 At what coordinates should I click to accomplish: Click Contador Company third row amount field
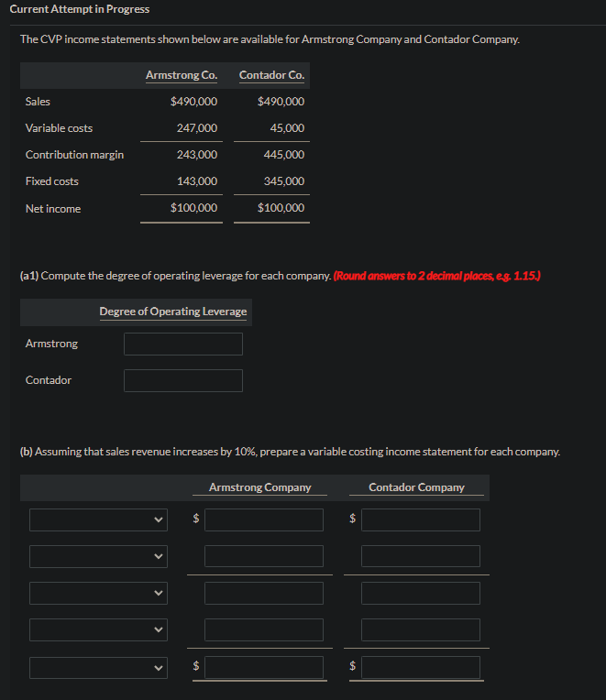coord(421,593)
